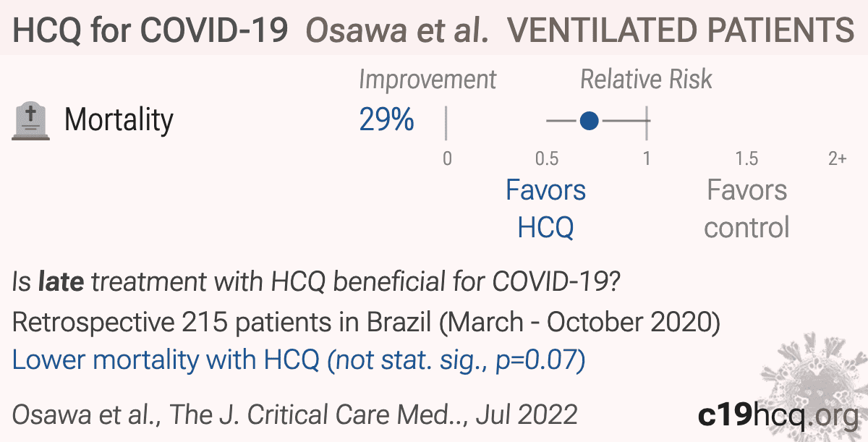Click the zero baseline vertical tick

(446, 122)
